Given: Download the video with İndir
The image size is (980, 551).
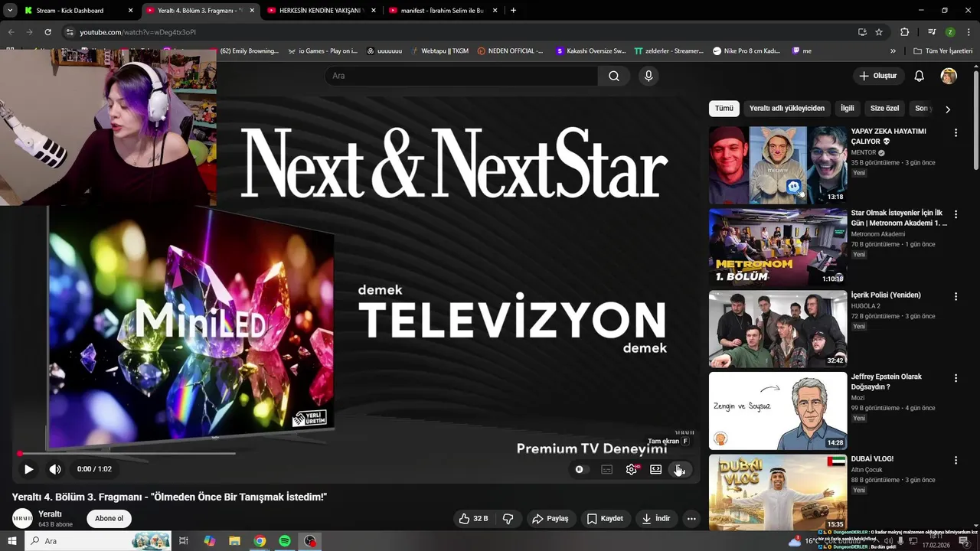Looking at the screenshot, I should point(656,518).
